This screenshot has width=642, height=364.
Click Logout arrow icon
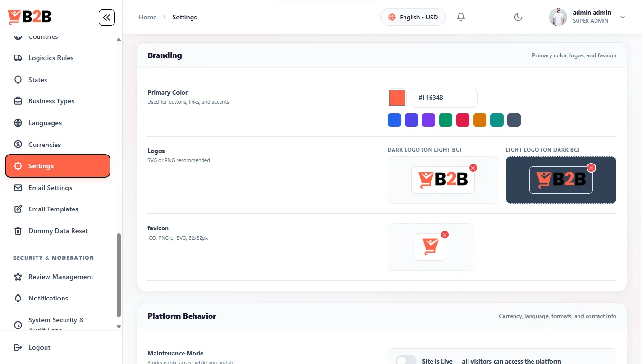click(x=18, y=347)
